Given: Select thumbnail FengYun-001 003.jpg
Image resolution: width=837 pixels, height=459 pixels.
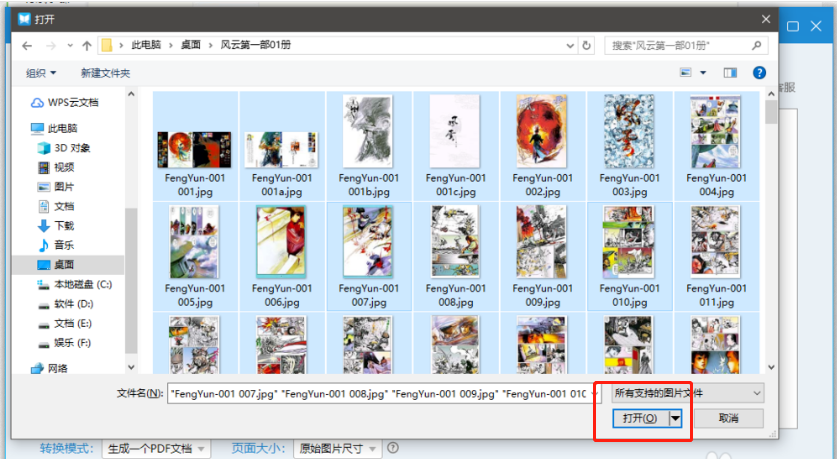Looking at the screenshot, I should (x=630, y=146).
